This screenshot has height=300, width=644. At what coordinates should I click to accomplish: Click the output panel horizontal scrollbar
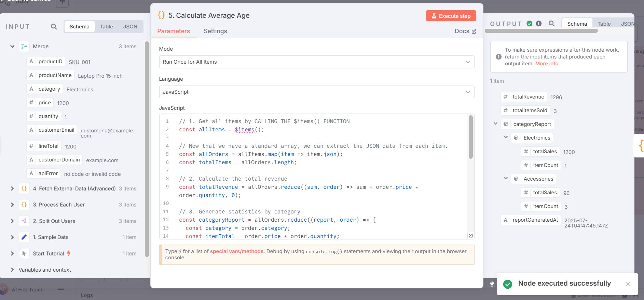pos(541,31)
